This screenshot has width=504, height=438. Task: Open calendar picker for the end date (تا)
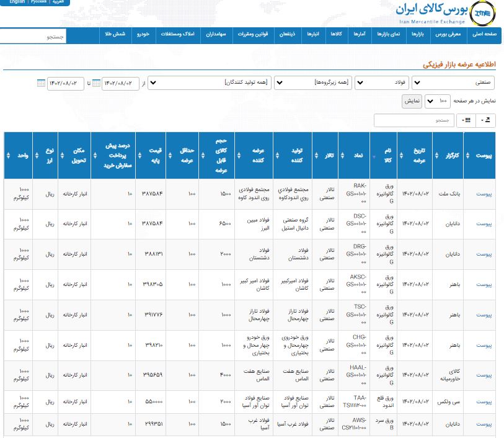coord(41,83)
